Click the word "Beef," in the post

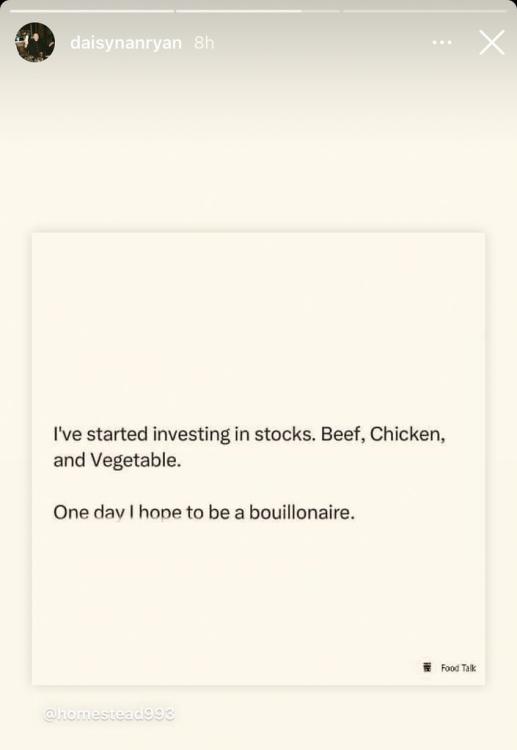point(343,434)
